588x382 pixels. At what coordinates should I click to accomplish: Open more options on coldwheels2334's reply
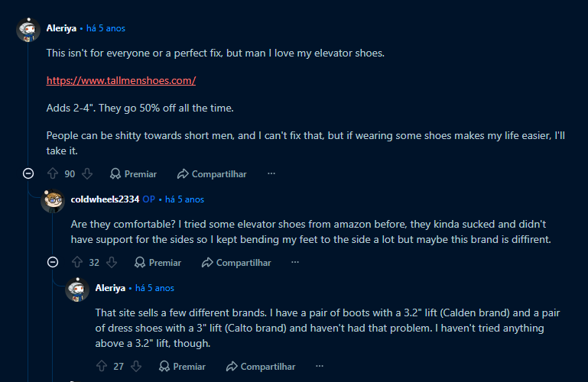pyautogui.click(x=295, y=262)
